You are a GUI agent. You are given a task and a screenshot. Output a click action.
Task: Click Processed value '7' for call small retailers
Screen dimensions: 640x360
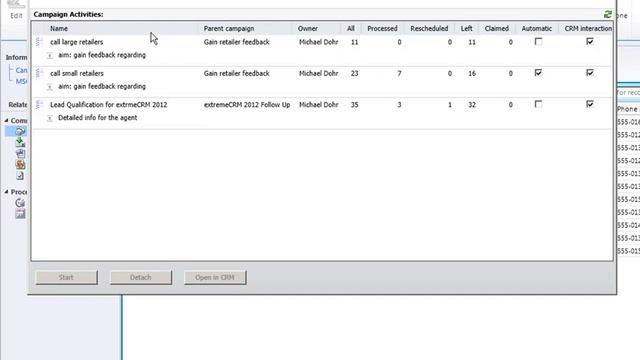(399, 73)
